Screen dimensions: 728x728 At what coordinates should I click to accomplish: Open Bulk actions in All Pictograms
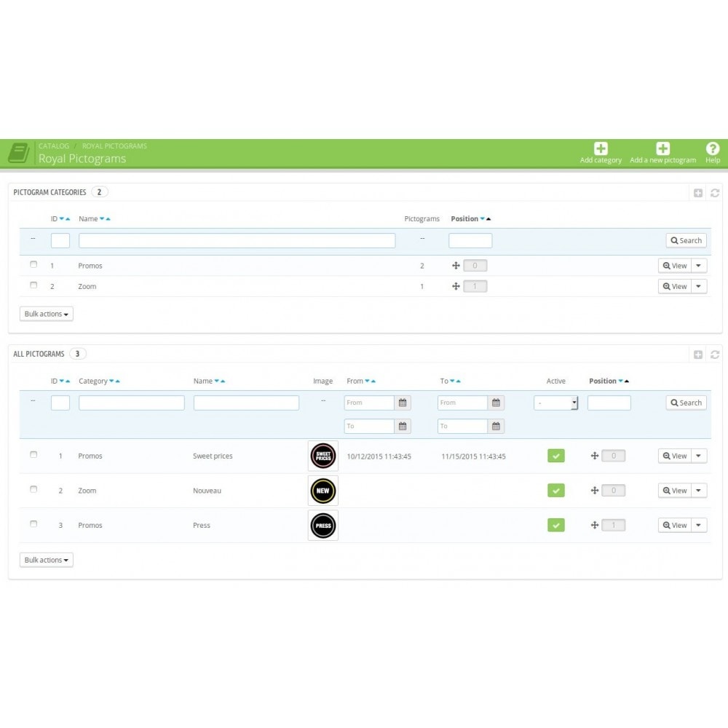pos(47,560)
